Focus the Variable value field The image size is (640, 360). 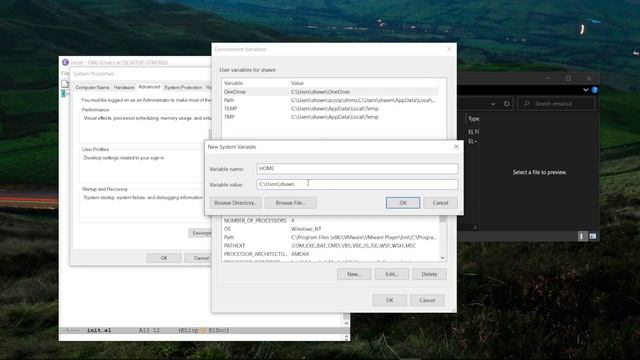(357, 184)
